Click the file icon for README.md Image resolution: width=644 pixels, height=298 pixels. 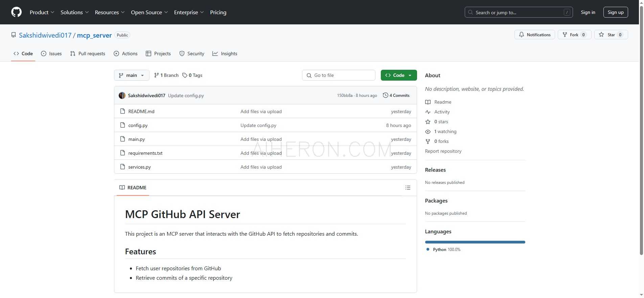click(123, 111)
